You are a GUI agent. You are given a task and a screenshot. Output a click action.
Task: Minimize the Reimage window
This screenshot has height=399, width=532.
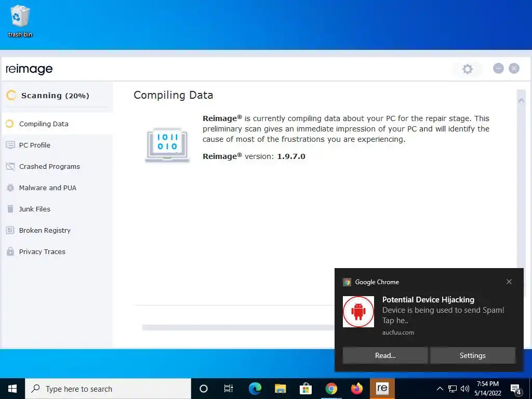(x=498, y=69)
